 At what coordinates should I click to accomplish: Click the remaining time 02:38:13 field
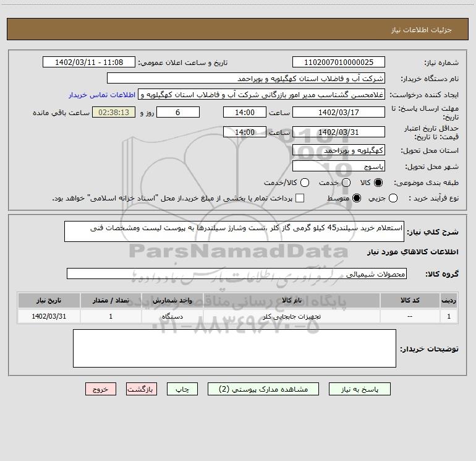(114, 112)
